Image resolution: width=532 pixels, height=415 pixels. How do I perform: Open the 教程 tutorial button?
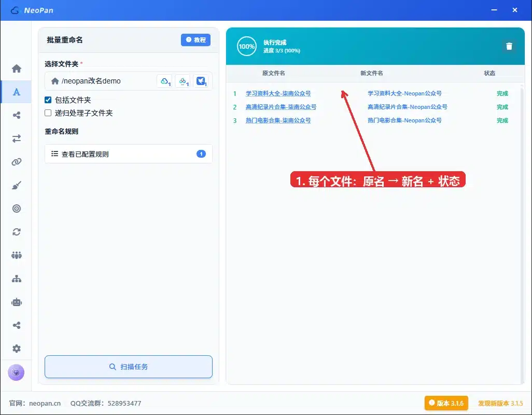click(195, 40)
